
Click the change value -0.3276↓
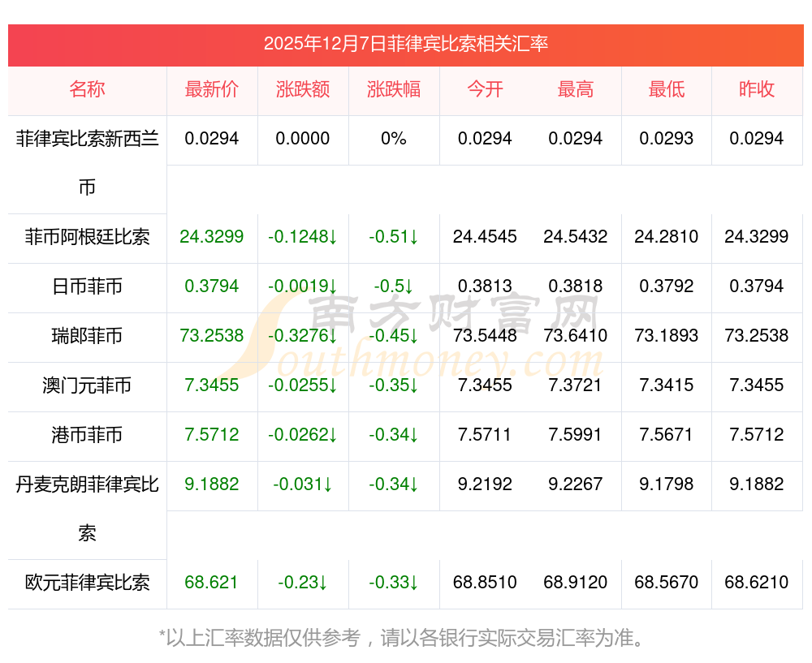pos(302,335)
